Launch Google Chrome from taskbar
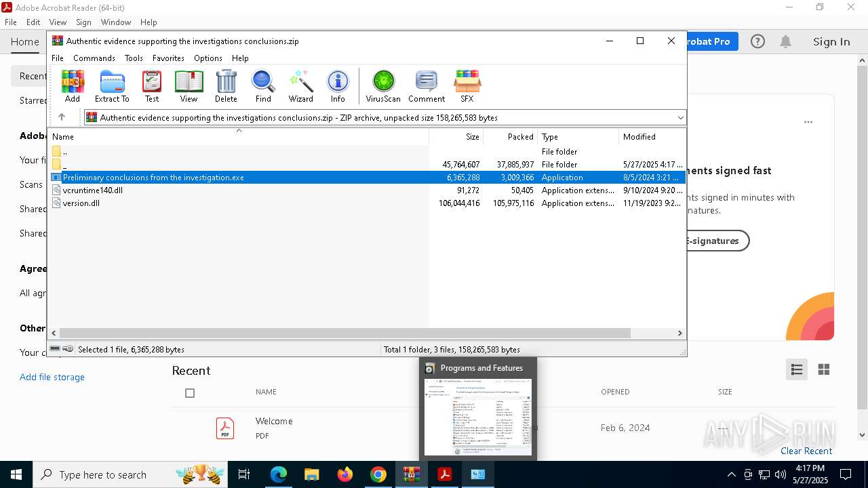The width and height of the screenshot is (868, 488). click(378, 474)
